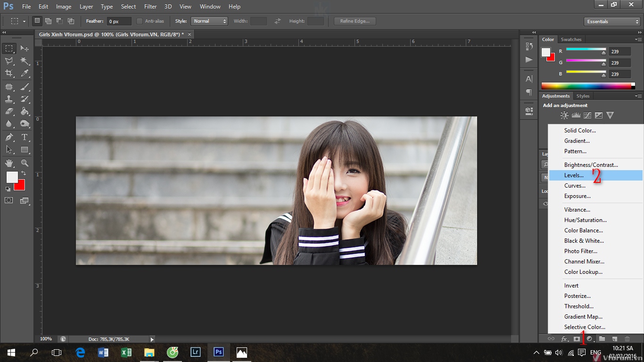Create a new group folder
644x362 pixels.
pyautogui.click(x=602, y=338)
